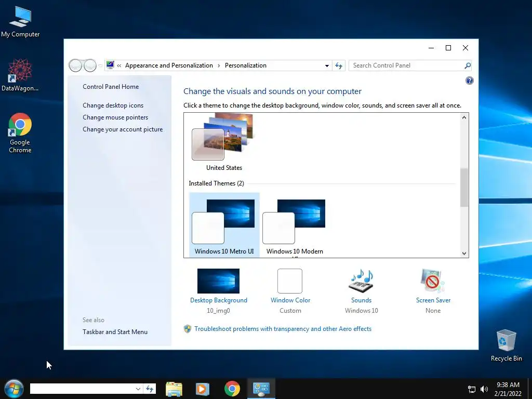Open Sounds settings icon
Viewport: 532px width, 399px height.
point(361,281)
